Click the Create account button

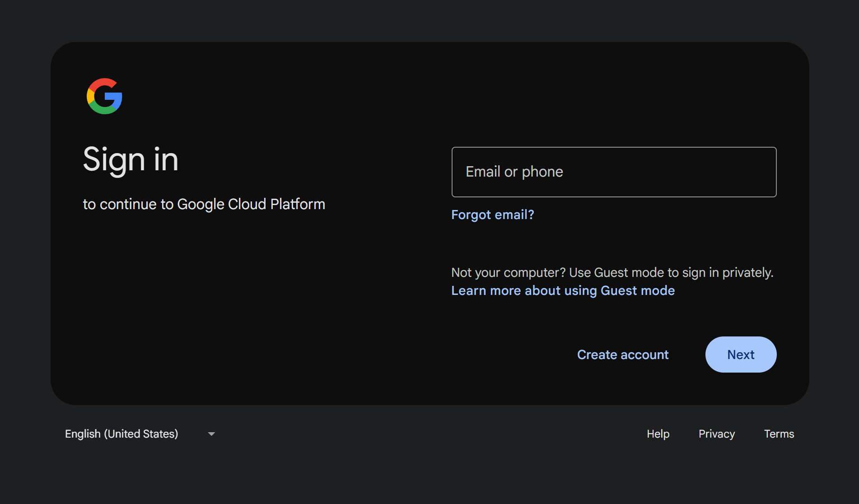622,355
